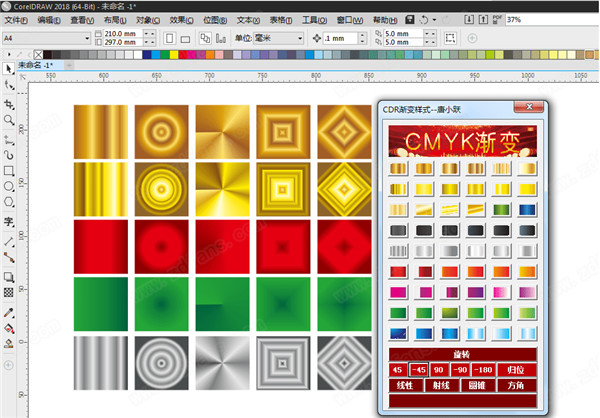
Task: Select the Polygon tool
Action: pyautogui.click(x=9, y=202)
